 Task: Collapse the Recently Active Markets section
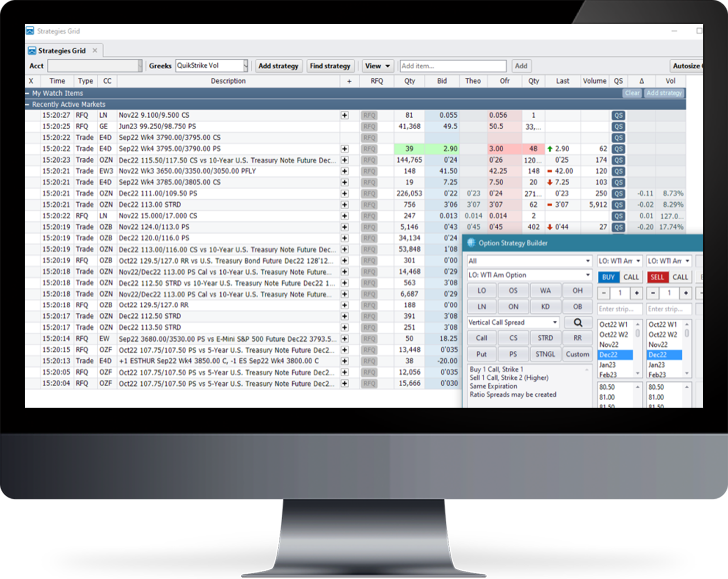27,105
